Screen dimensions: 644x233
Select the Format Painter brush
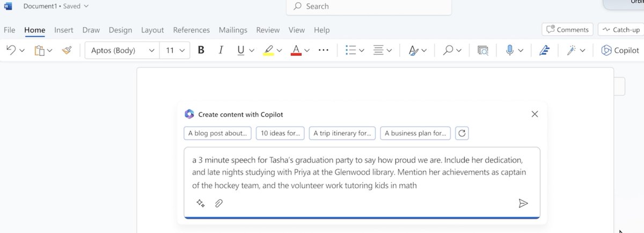[x=67, y=50]
